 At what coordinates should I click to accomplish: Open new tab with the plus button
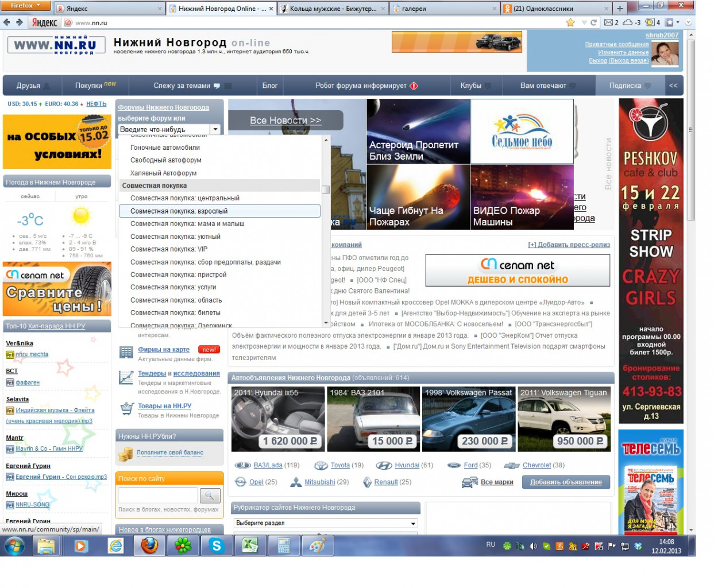click(620, 8)
